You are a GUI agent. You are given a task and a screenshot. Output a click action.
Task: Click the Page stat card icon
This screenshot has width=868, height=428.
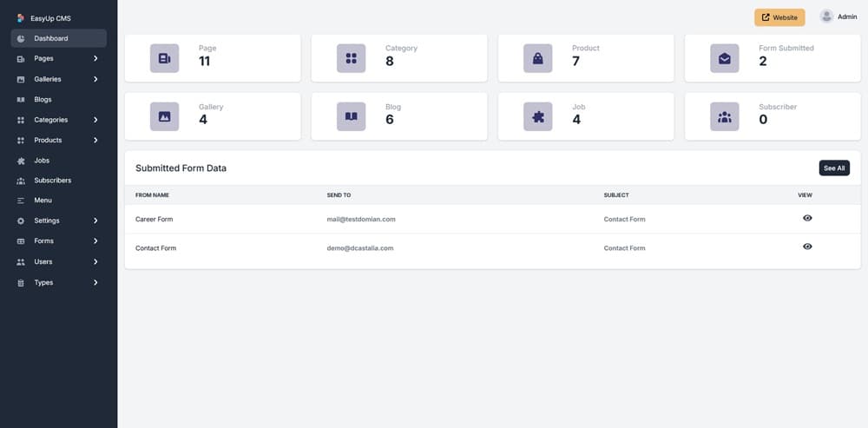coord(164,58)
